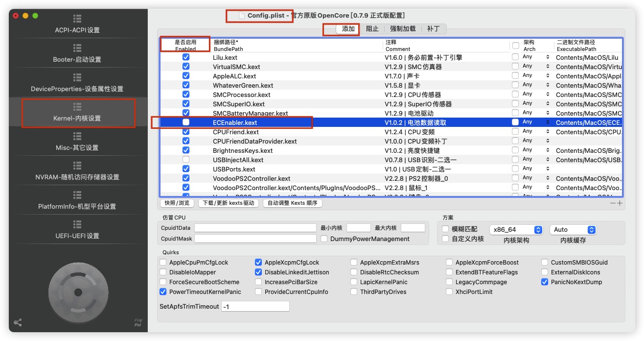
Task: Add kext entry with the plus icon
Action: pyautogui.click(x=620, y=203)
